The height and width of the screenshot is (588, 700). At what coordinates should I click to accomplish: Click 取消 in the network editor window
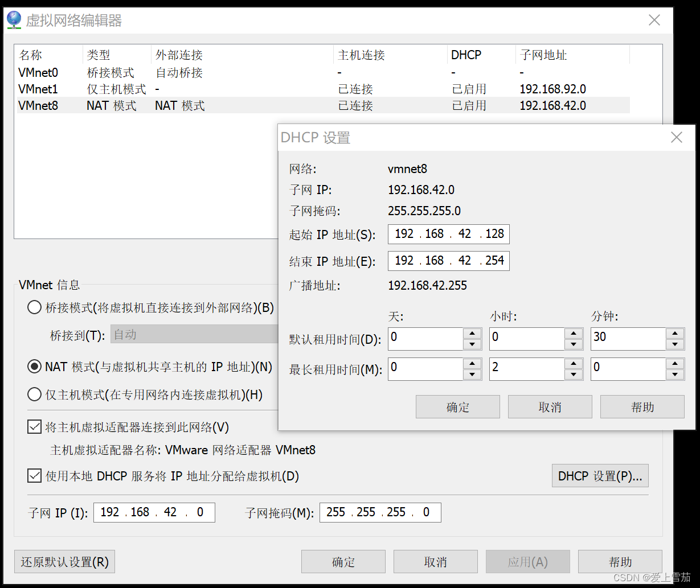436,562
